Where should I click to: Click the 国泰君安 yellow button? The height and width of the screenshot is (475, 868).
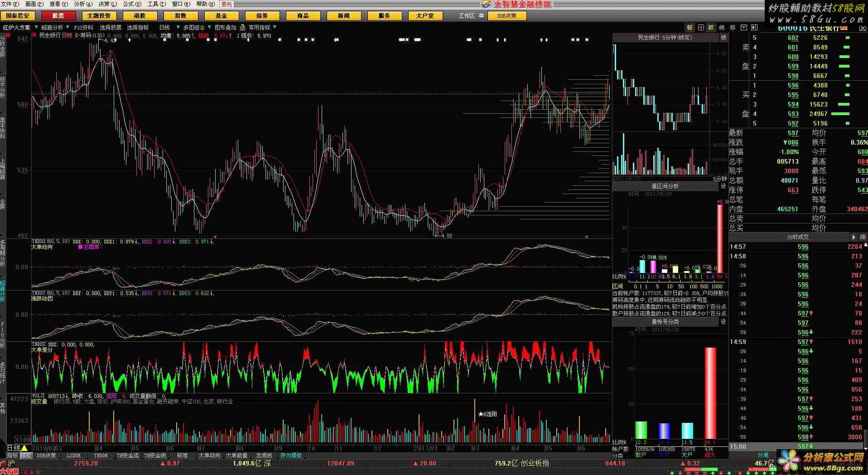18,15
